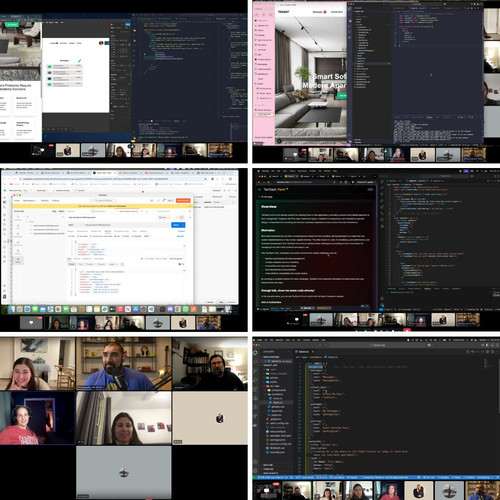Screen dimensions: 500x500
Task: Open WhatsApp from the macOS dock
Action: [185, 309]
